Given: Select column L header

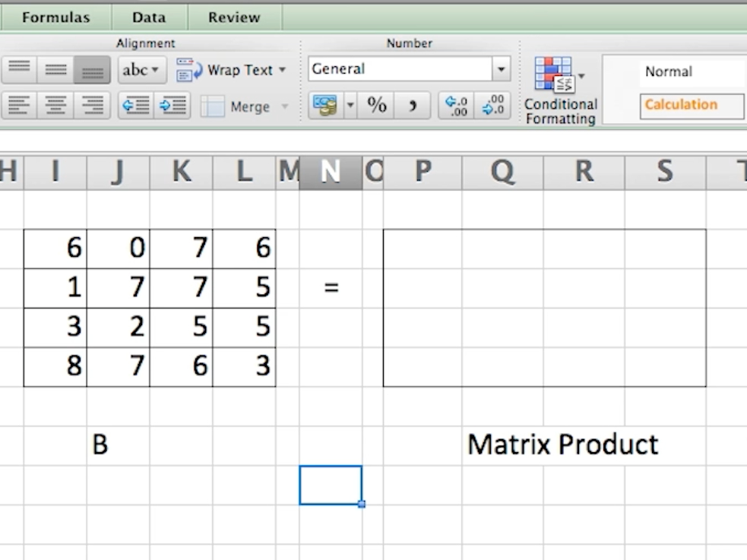Looking at the screenshot, I should pyautogui.click(x=244, y=172).
